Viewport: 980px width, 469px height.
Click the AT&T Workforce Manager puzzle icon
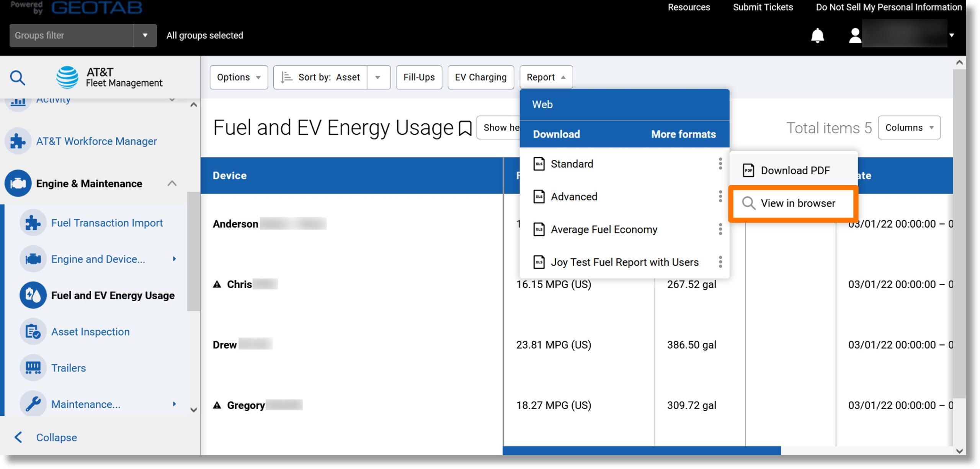point(18,141)
